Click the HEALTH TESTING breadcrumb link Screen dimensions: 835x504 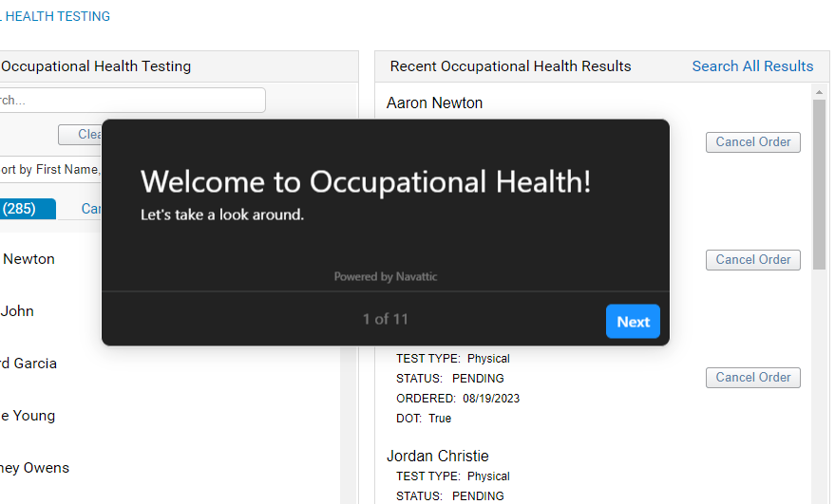55,16
